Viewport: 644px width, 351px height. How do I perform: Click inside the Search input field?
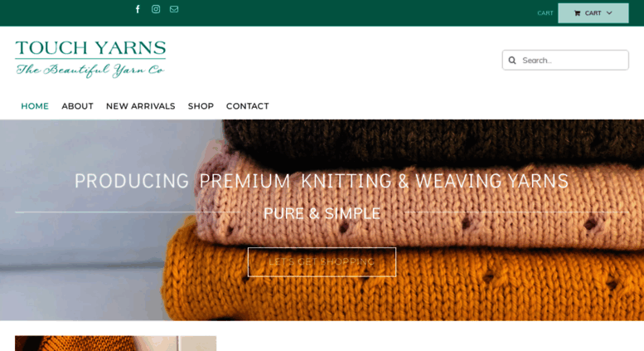click(565, 61)
